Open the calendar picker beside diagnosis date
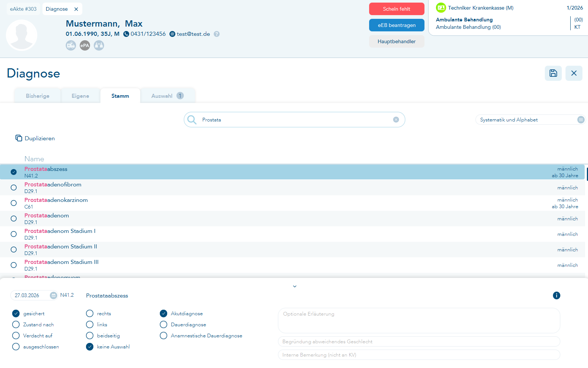This screenshot has height=368, width=588. point(54,295)
